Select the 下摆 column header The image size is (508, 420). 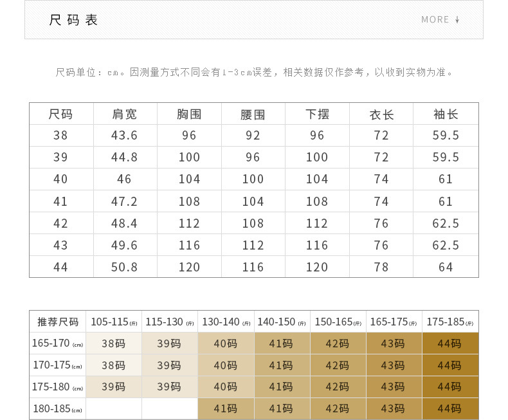317,114
